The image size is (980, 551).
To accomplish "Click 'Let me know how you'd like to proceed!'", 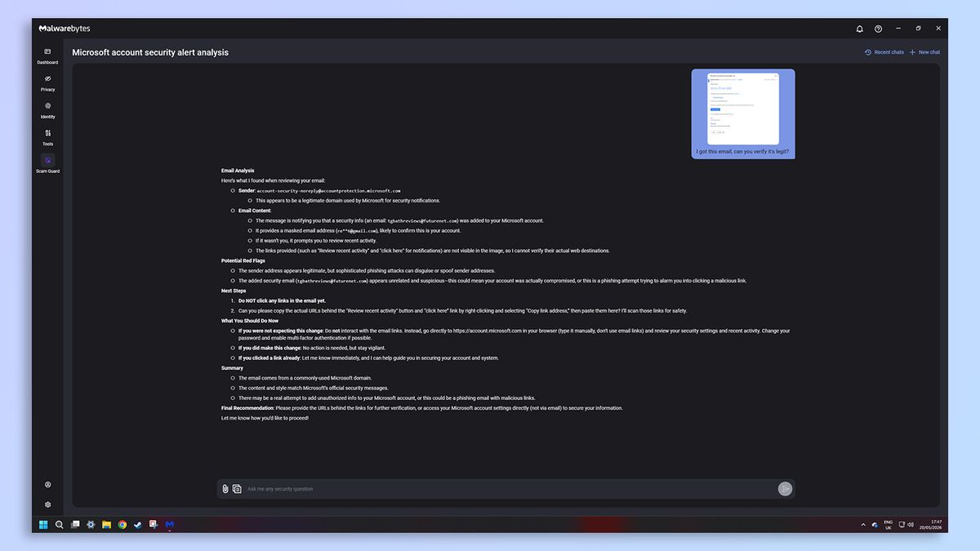I will tap(265, 418).
